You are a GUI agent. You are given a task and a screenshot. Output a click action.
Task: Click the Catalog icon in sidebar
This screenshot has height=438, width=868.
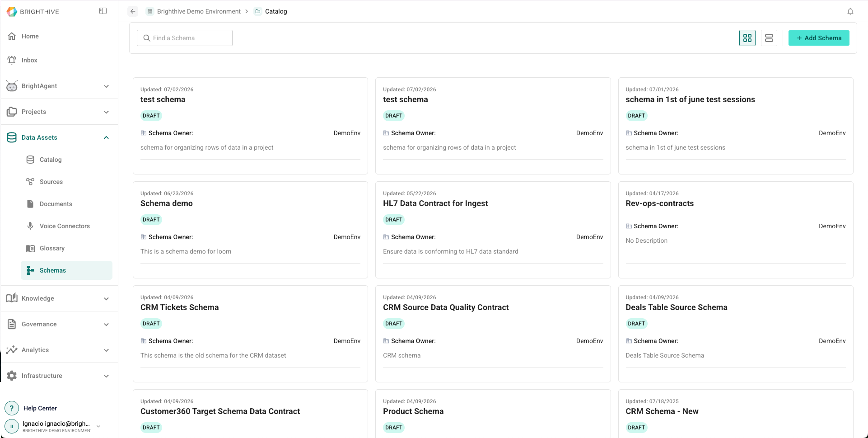pyautogui.click(x=30, y=160)
